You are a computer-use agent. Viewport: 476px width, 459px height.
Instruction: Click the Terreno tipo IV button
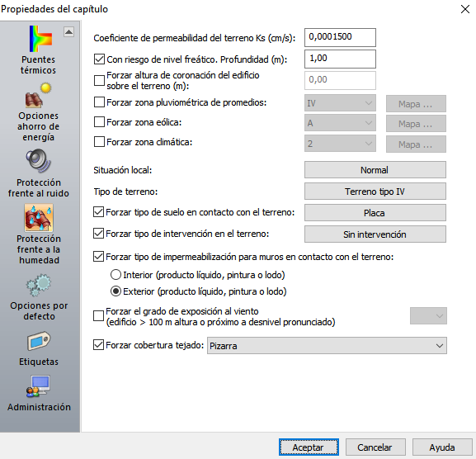(x=375, y=191)
